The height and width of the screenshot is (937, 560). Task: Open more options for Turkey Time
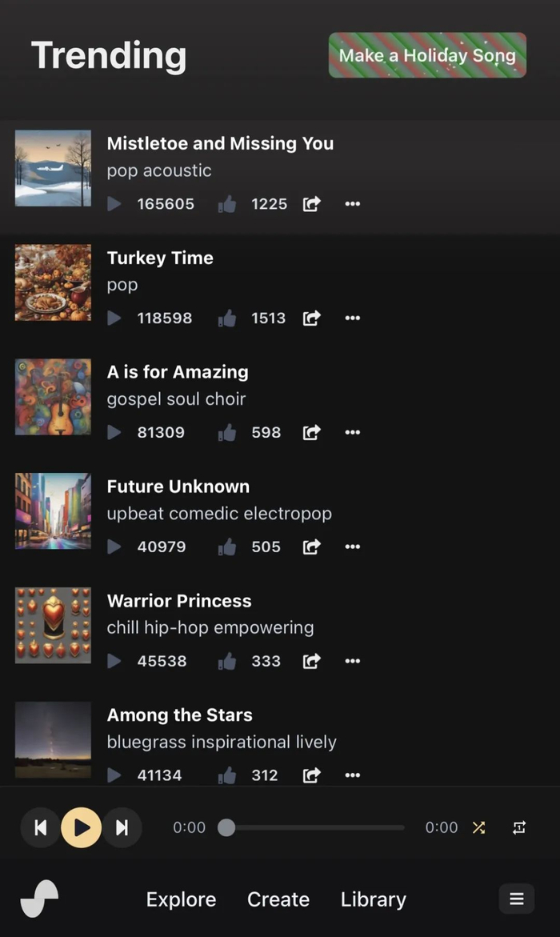(x=352, y=318)
